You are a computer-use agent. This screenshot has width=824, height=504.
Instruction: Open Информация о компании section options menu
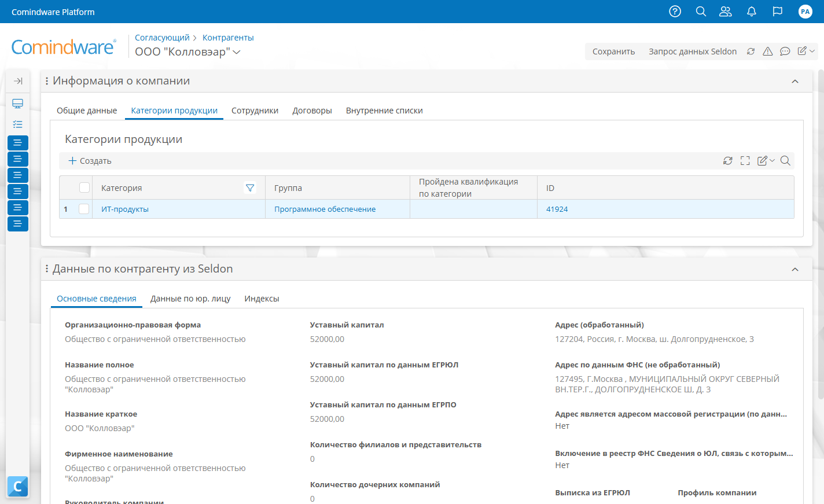[47, 81]
